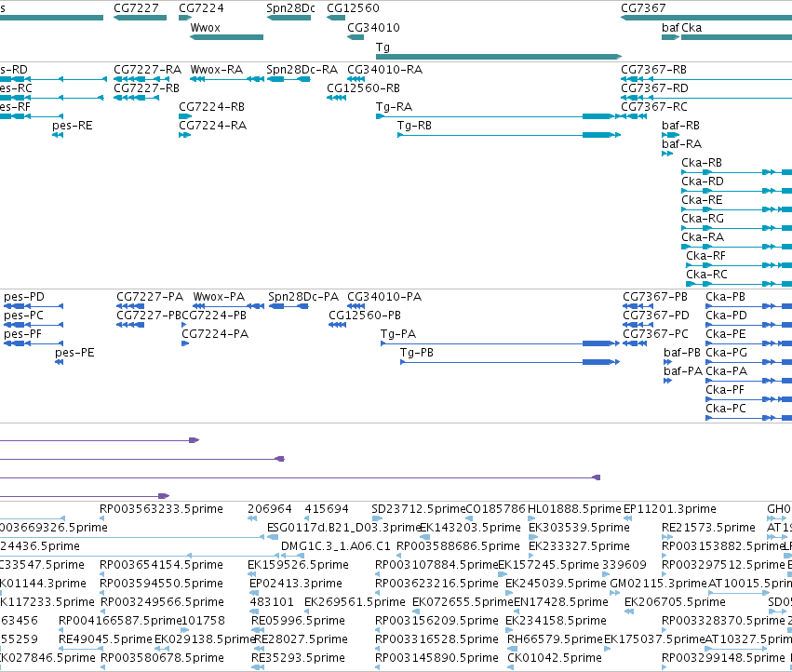The width and height of the screenshot is (792, 672).
Task: Open the baf-RB transcript label
Action: 680,126
